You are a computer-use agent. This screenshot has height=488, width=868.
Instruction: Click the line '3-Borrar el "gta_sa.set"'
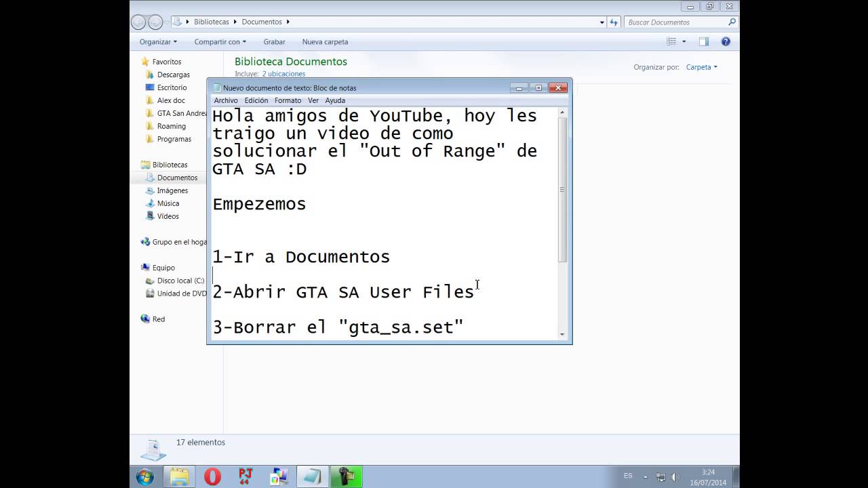point(338,327)
